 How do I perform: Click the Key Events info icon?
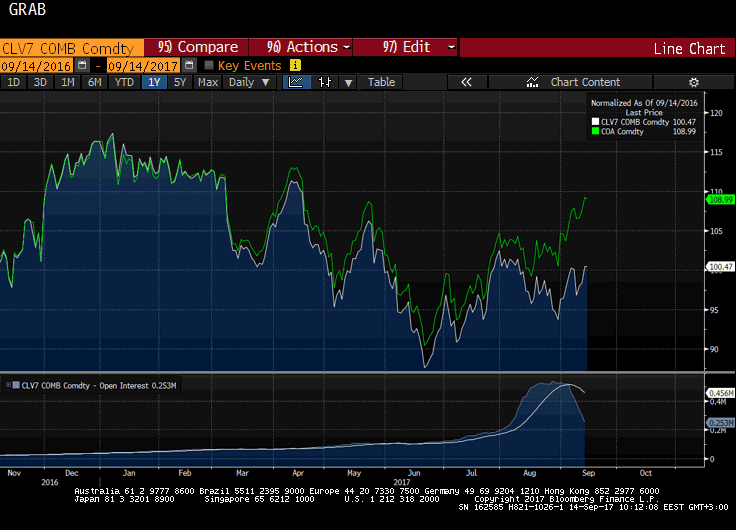(295, 65)
